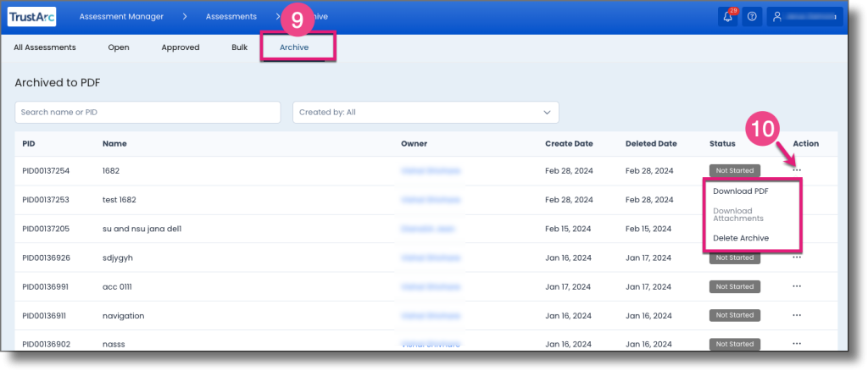Screen dimensions: 868x371
Task: Click PID00136926 cell
Action: [x=46, y=257]
